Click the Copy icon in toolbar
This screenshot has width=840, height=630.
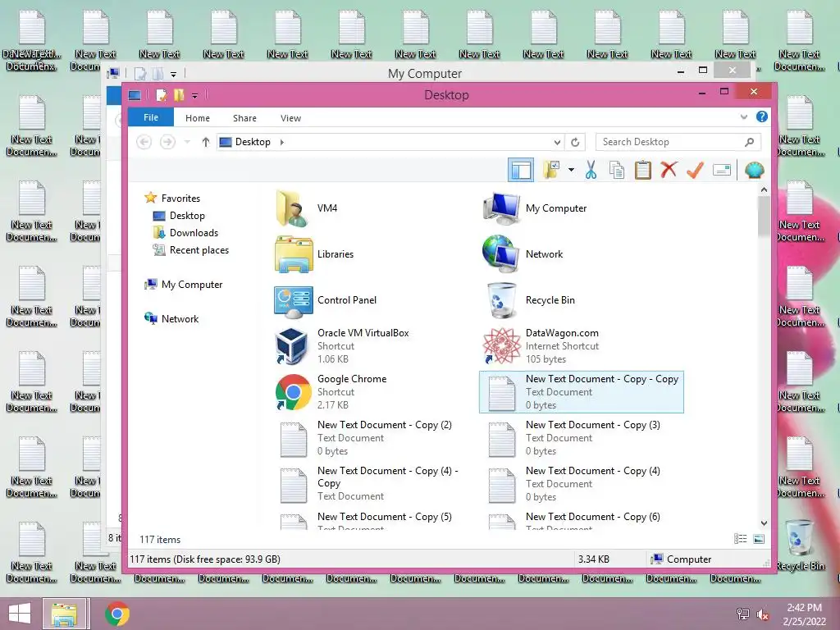coord(617,171)
